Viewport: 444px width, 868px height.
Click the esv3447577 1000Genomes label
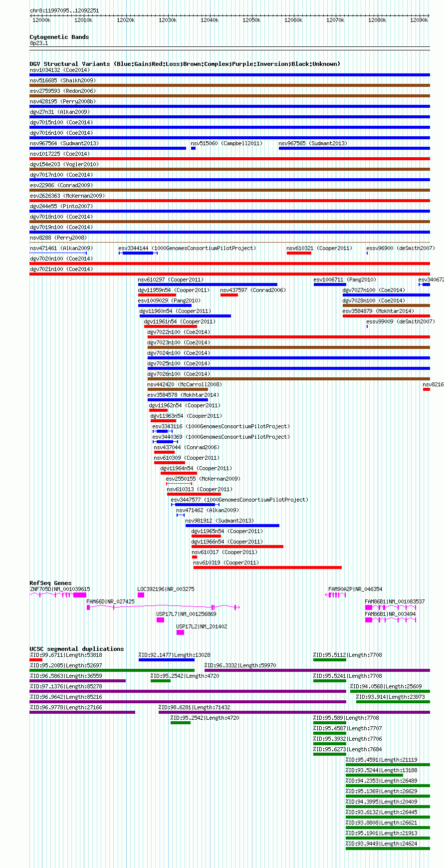point(239,500)
